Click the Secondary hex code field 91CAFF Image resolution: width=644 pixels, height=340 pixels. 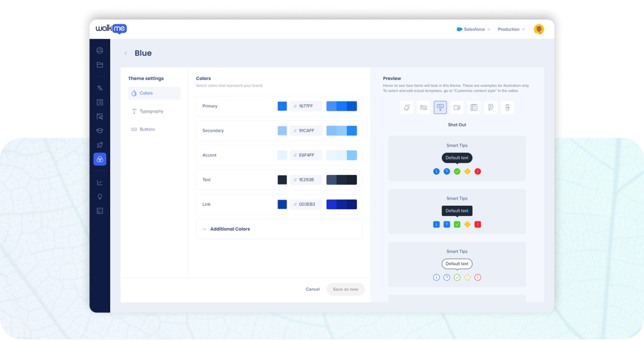(307, 131)
